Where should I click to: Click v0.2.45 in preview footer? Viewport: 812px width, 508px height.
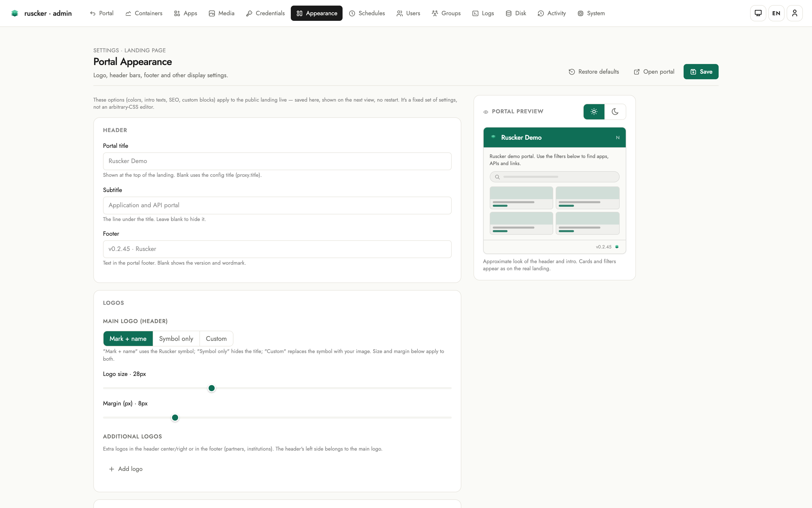(603, 247)
